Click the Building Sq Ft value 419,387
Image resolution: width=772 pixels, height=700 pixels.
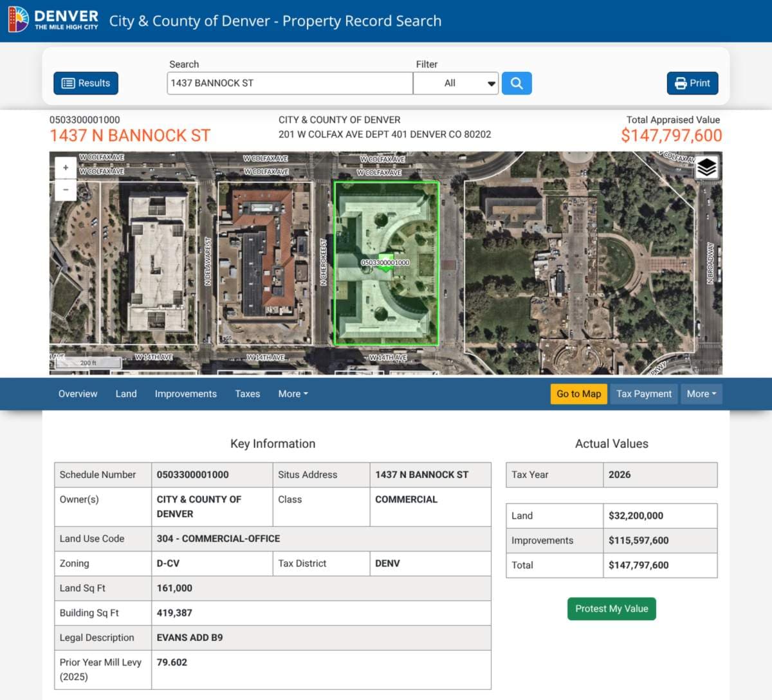(174, 613)
